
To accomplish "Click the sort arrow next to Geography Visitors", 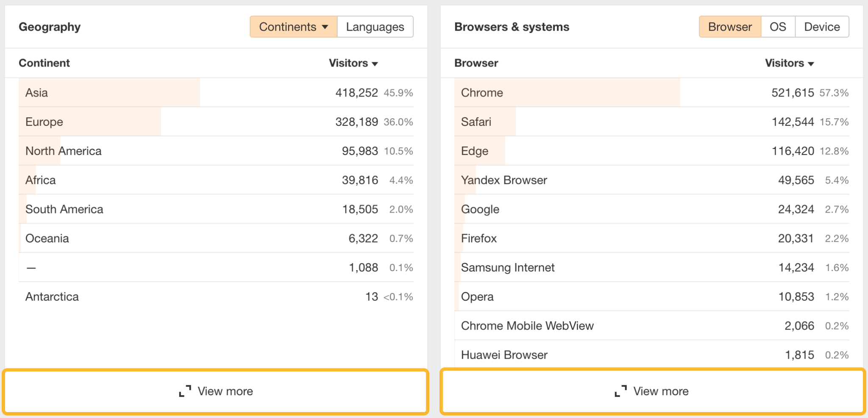I will click(x=376, y=64).
